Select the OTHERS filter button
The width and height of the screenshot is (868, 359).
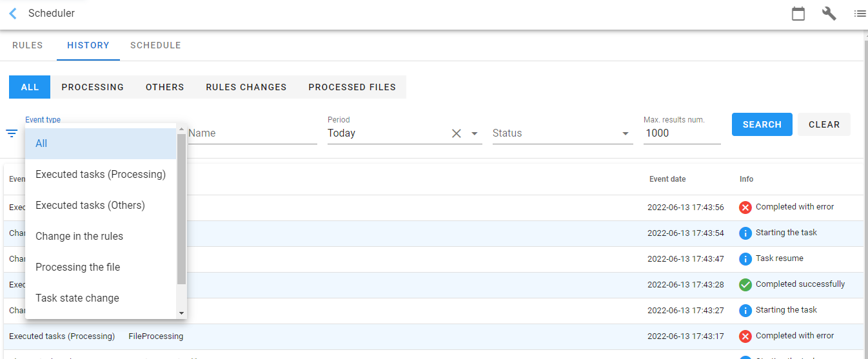[x=165, y=87]
